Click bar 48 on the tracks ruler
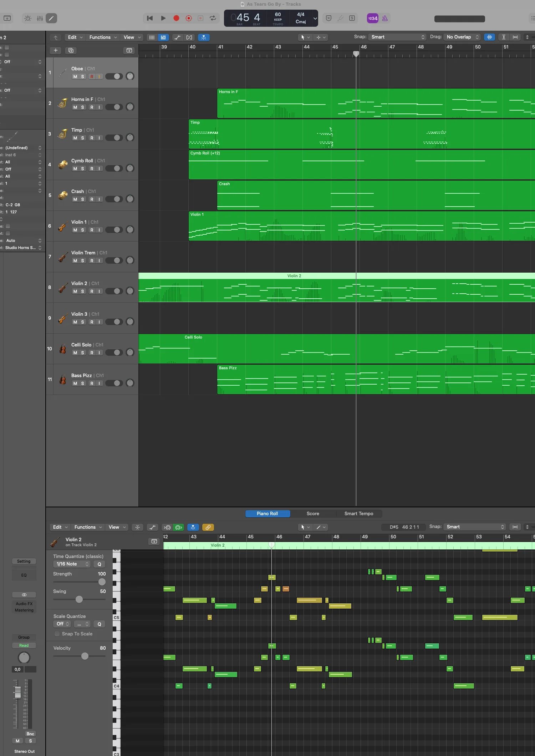The image size is (535, 756). 421,47
